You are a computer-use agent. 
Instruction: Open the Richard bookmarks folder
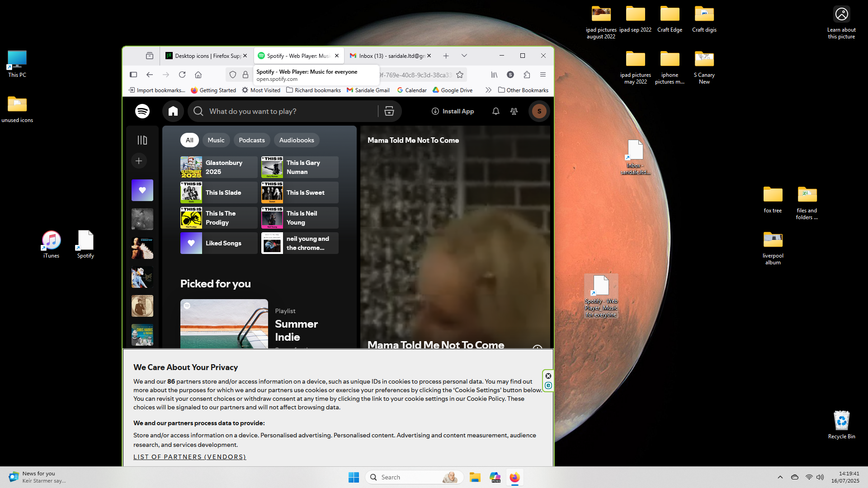pyautogui.click(x=313, y=90)
